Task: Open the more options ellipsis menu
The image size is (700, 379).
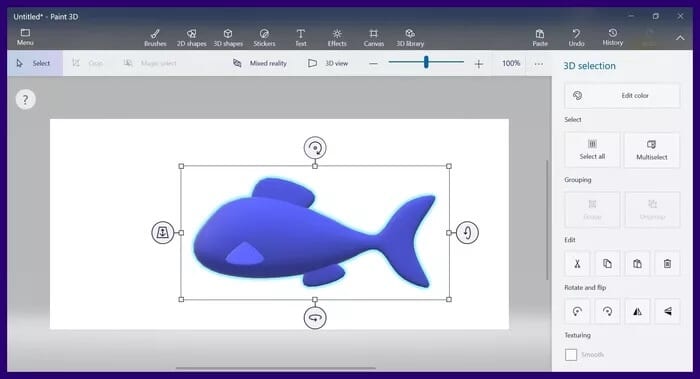Action: 539,64
